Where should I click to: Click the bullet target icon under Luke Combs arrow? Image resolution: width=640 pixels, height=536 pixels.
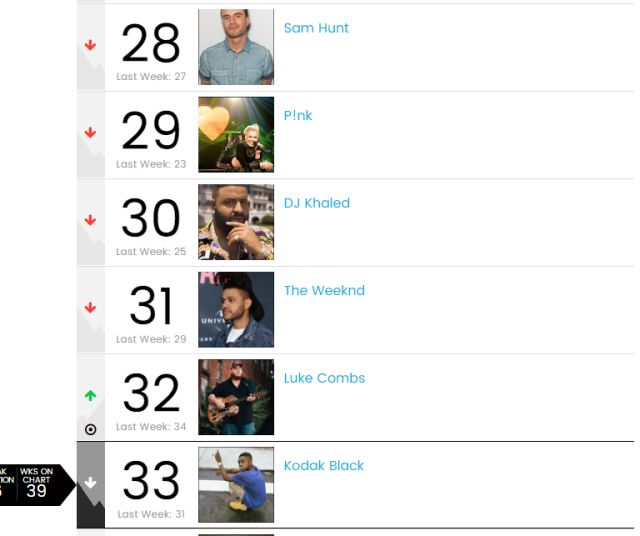click(90, 429)
